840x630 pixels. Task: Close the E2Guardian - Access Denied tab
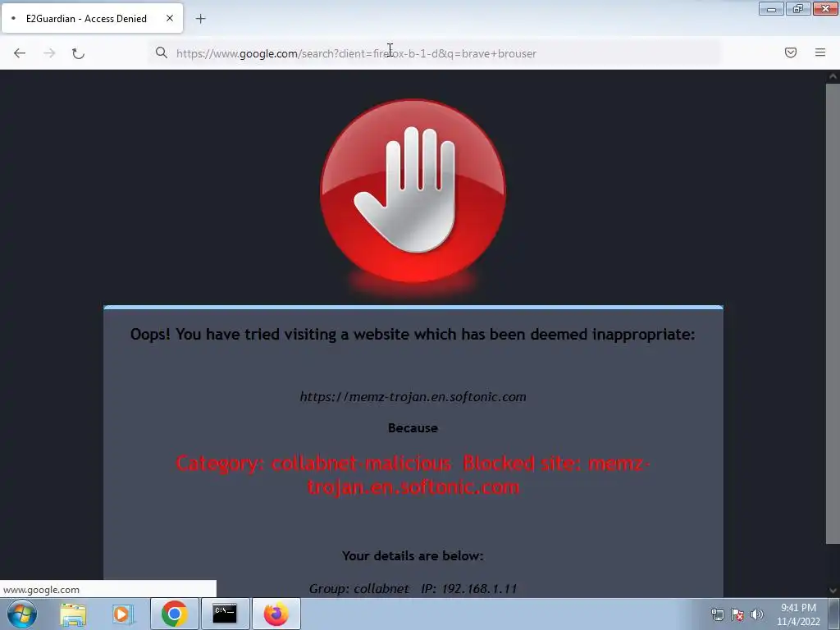click(x=170, y=18)
